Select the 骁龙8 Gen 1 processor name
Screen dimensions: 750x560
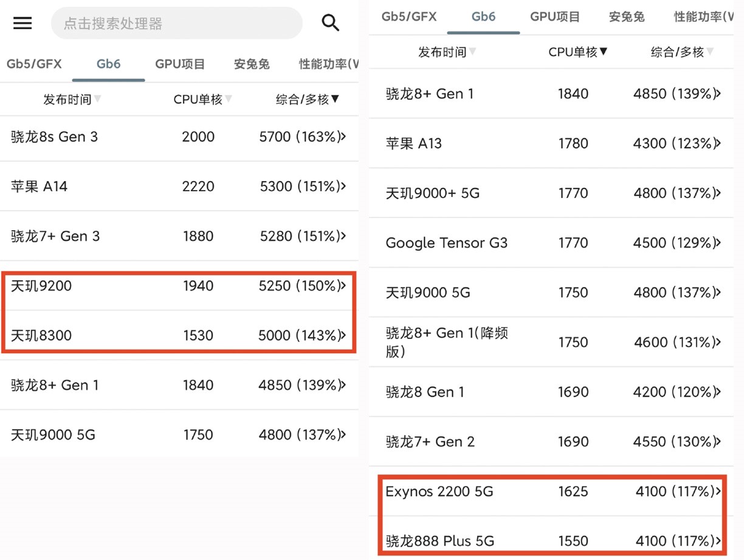(425, 392)
